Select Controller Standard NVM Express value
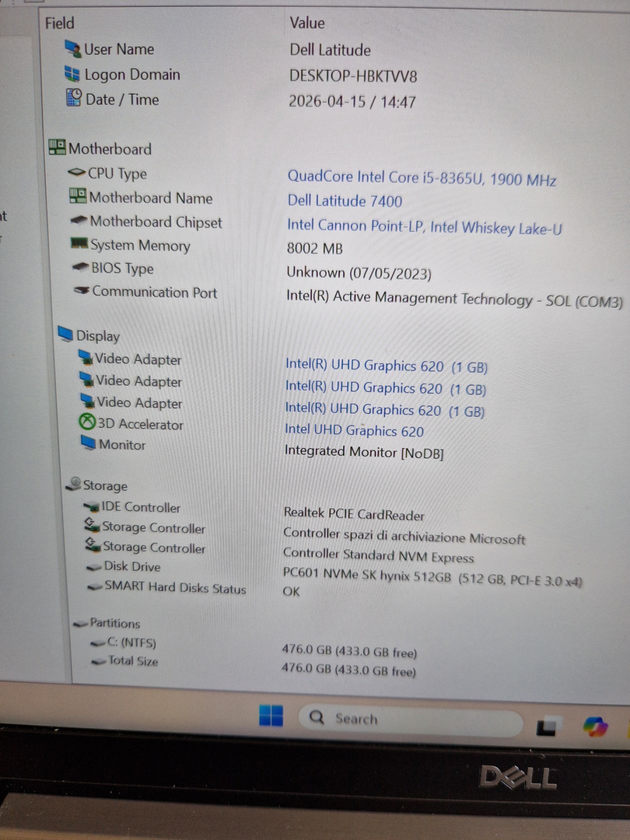The image size is (630, 840). 378,555
